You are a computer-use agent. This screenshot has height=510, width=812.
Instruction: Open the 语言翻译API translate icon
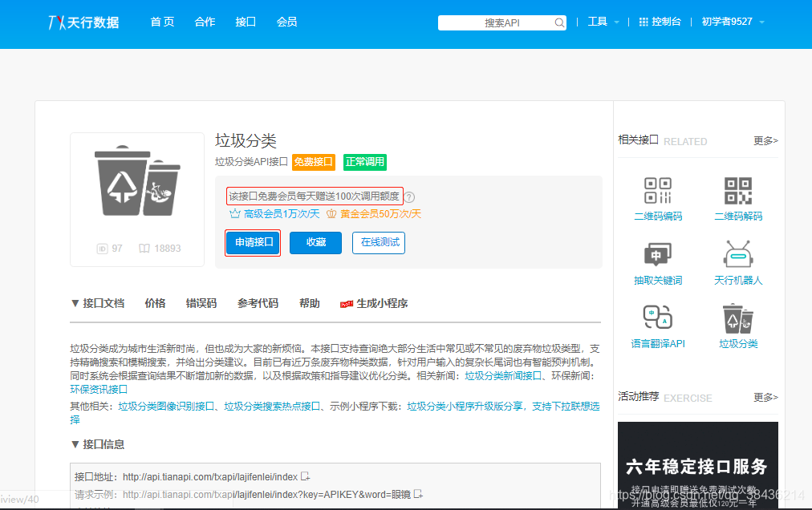click(658, 317)
